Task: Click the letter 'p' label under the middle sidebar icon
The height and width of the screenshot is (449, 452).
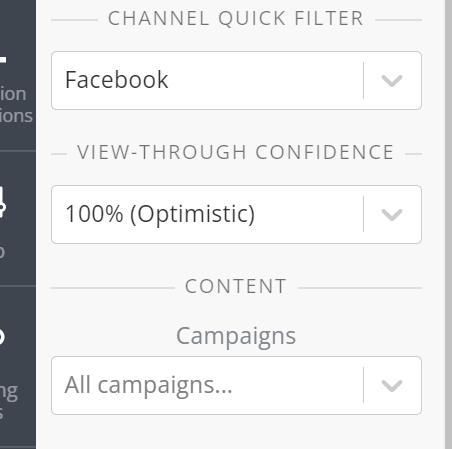Action: [2, 252]
